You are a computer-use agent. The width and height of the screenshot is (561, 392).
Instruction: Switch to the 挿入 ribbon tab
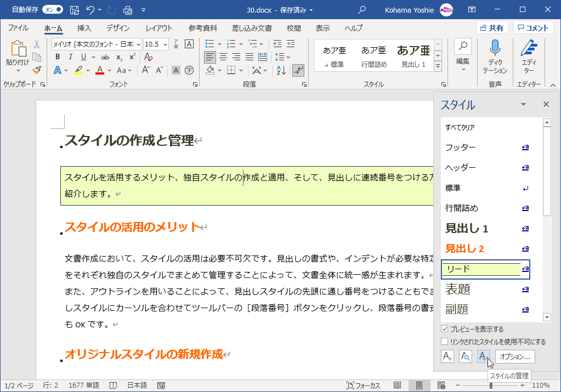84,28
